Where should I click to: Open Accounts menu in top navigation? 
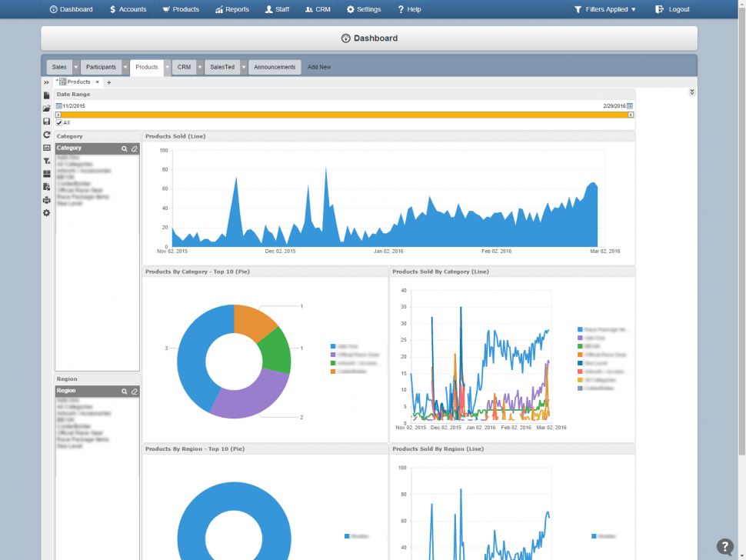pos(128,9)
